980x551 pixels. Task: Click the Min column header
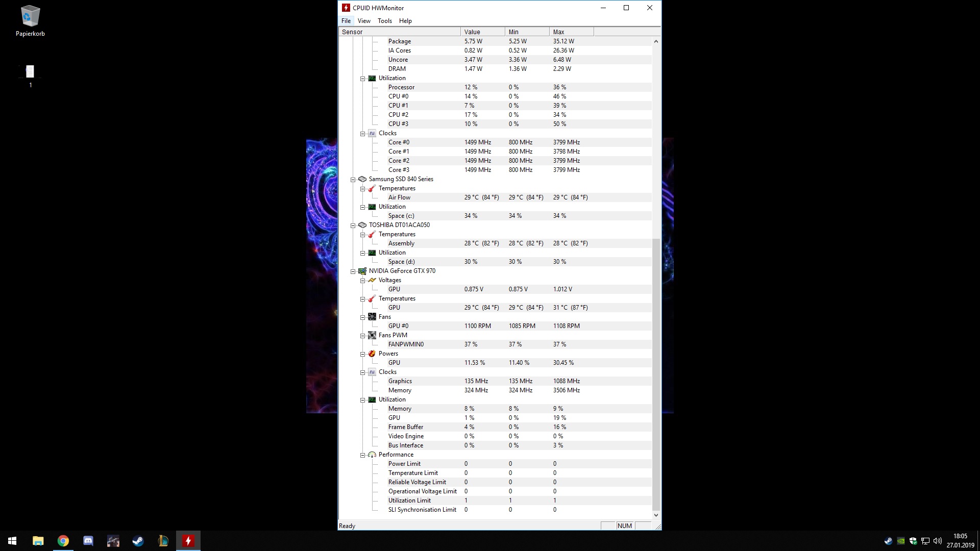click(527, 32)
